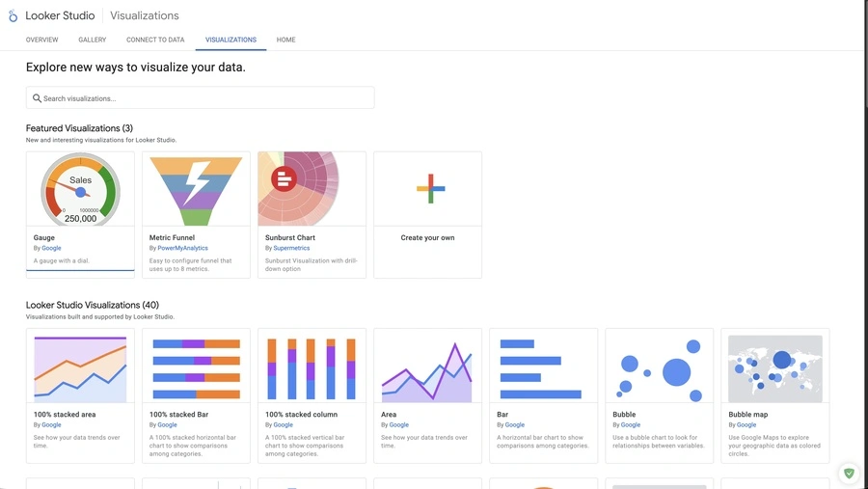This screenshot has width=868, height=489.
Task: Click the Sunburst Chart card title
Action: (x=289, y=237)
